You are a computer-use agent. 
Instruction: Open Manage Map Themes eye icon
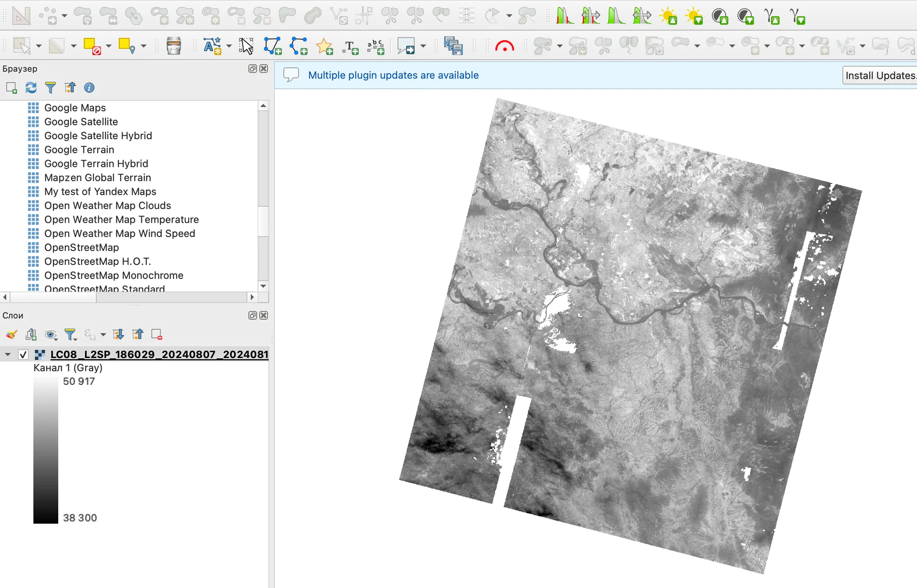pyautogui.click(x=51, y=334)
